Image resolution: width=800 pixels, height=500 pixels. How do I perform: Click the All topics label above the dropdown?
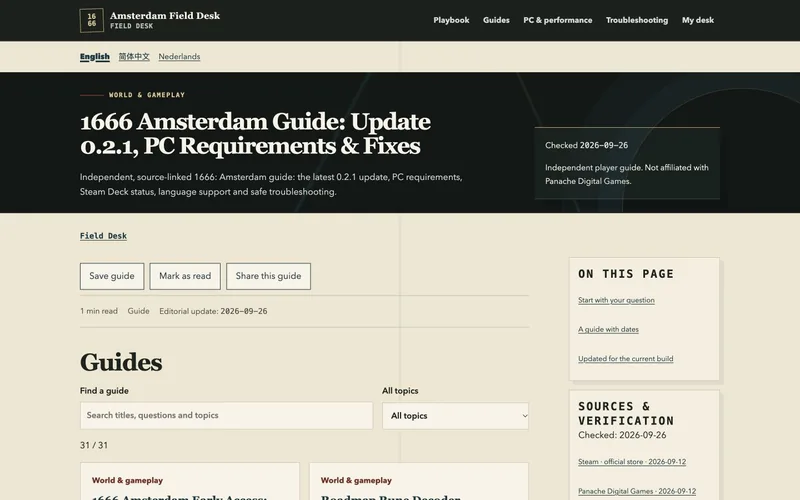400,391
